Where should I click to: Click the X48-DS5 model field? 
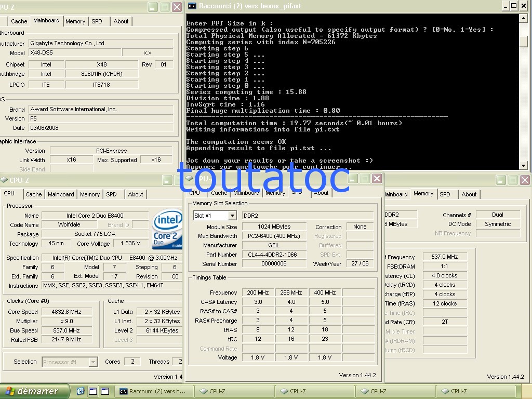click(75, 52)
